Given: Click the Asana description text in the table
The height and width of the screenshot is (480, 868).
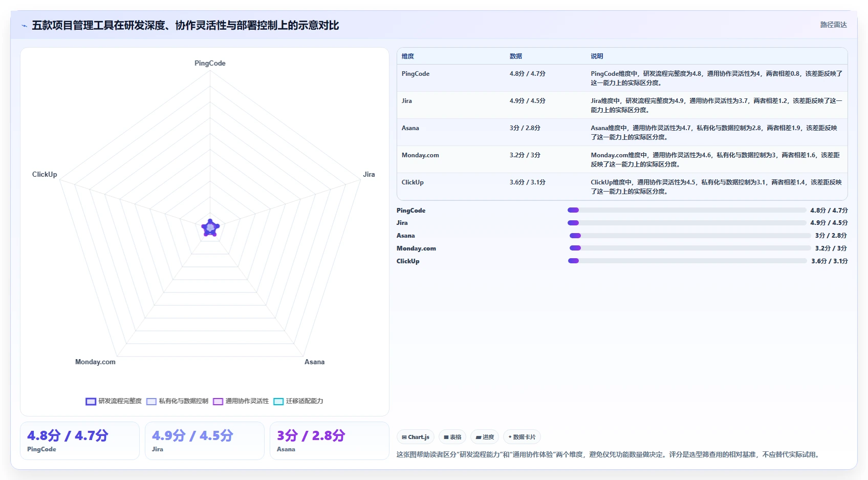Looking at the screenshot, I should (714, 133).
